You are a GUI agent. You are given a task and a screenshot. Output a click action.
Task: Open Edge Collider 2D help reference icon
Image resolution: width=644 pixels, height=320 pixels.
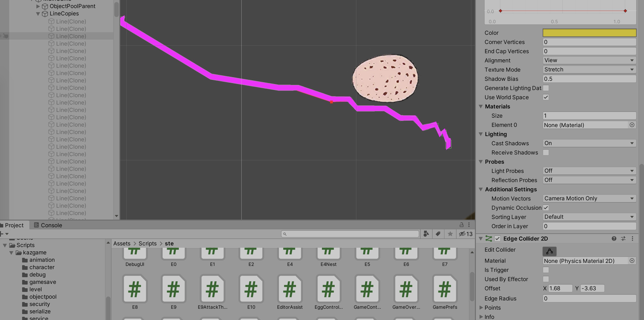pos(614,239)
